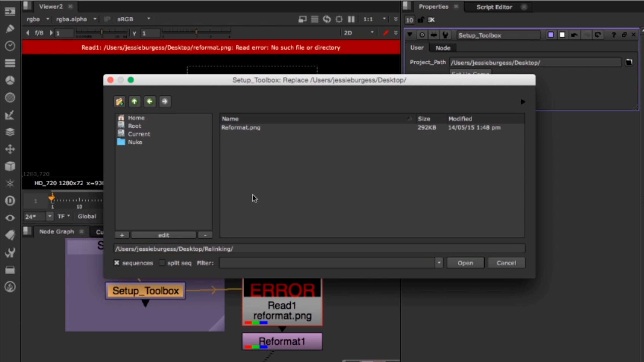Click the viewer gain slider
Viewport: 644px width, 362px height.
[101, 33]
